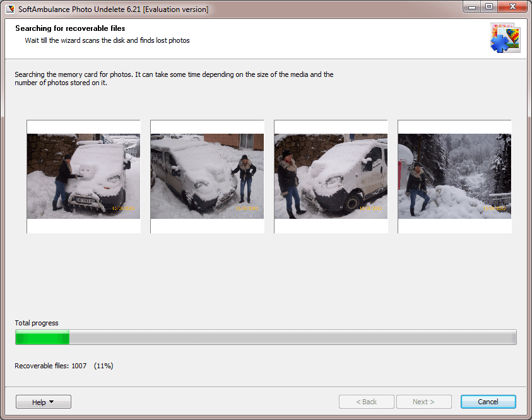Select second thumbnail with van side view
This screenshot has width=532, height=420.
click(207, 177)
